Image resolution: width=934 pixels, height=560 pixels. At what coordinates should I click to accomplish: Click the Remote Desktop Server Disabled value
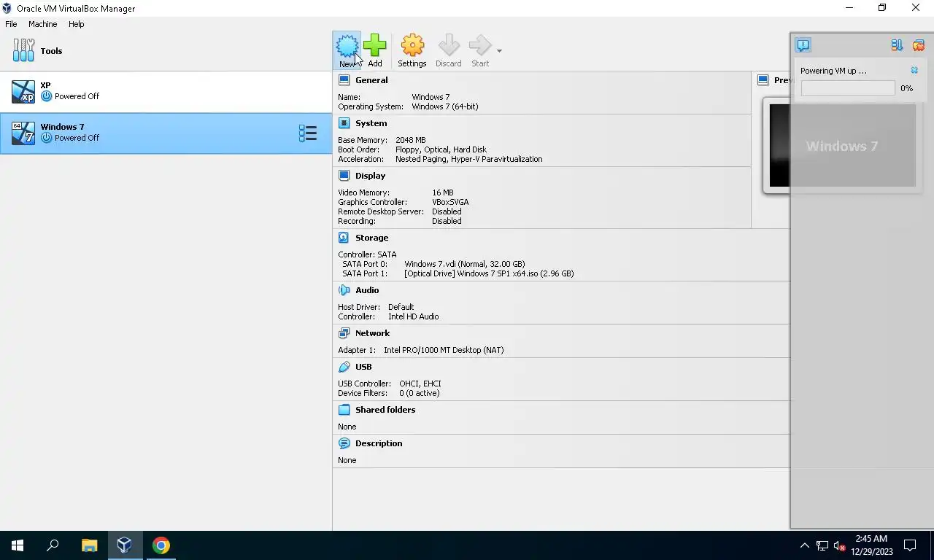[447, 211]
